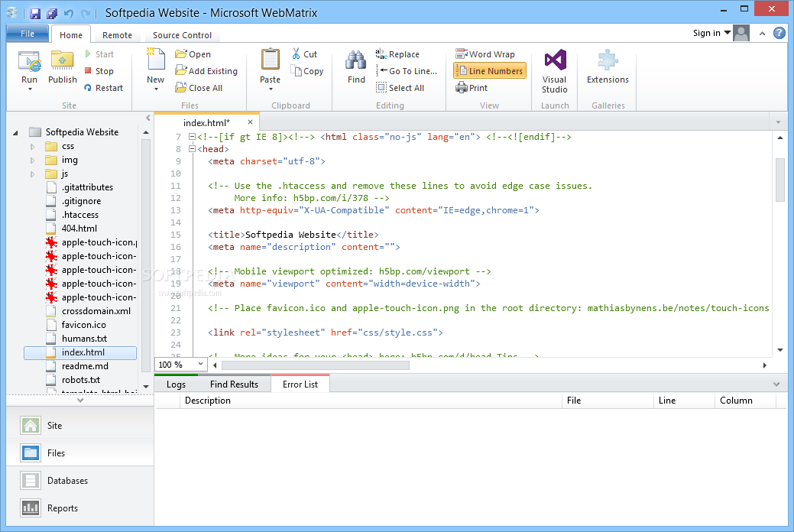
Task: Switch to the Remote ribbon tab
Action: tap(117, 35)
